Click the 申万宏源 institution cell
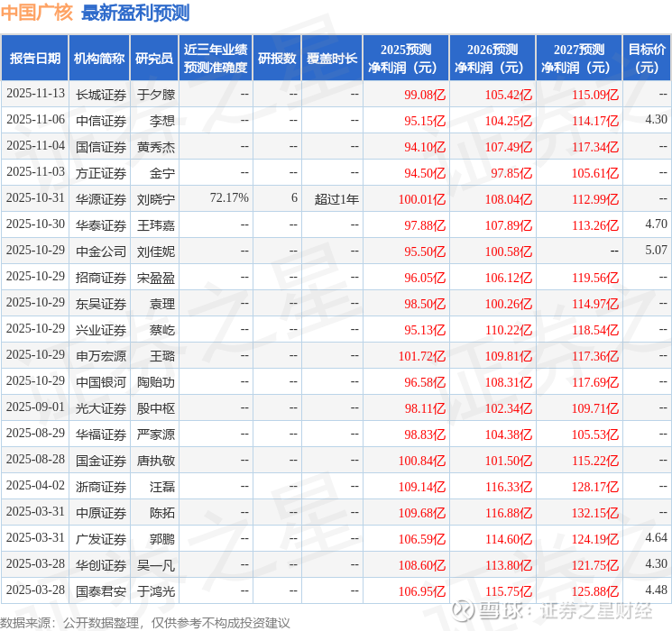The width and height of the screenshot is (672, 631). pyautogui.click(x=101, y=356)
